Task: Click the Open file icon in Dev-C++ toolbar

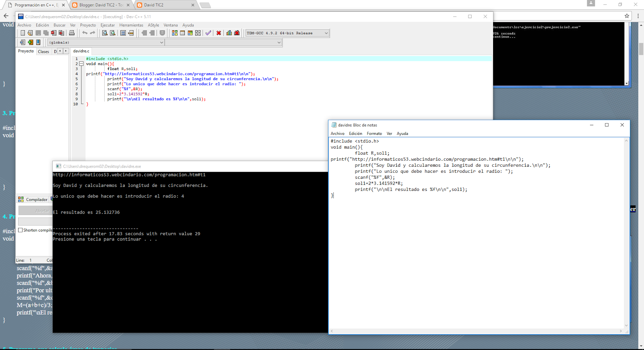Action: point(30,33)
